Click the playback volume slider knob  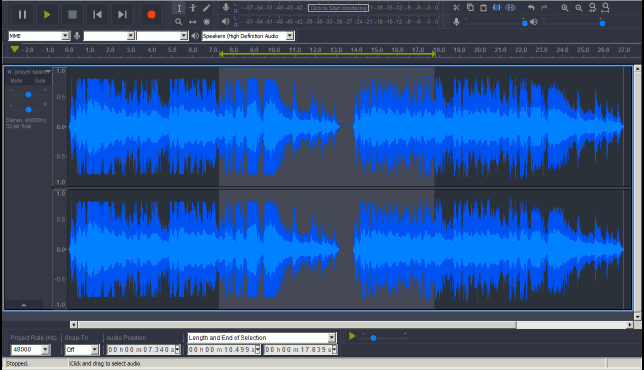[x=602, y=23]
